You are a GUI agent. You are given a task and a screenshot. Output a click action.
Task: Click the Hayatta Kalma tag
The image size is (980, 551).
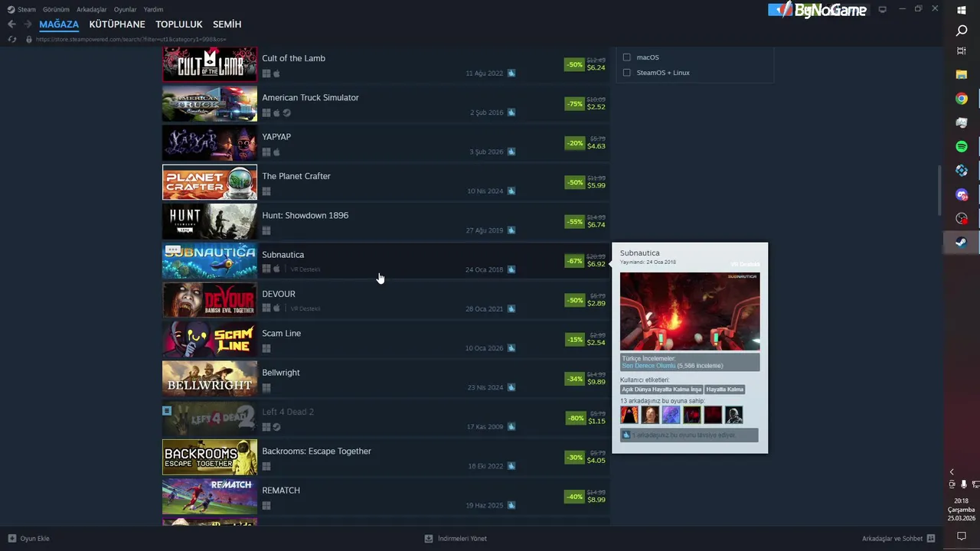(724, 390)
